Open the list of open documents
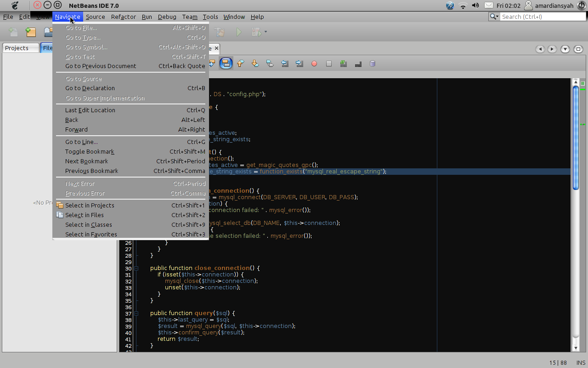 click(x=565, y=49)
